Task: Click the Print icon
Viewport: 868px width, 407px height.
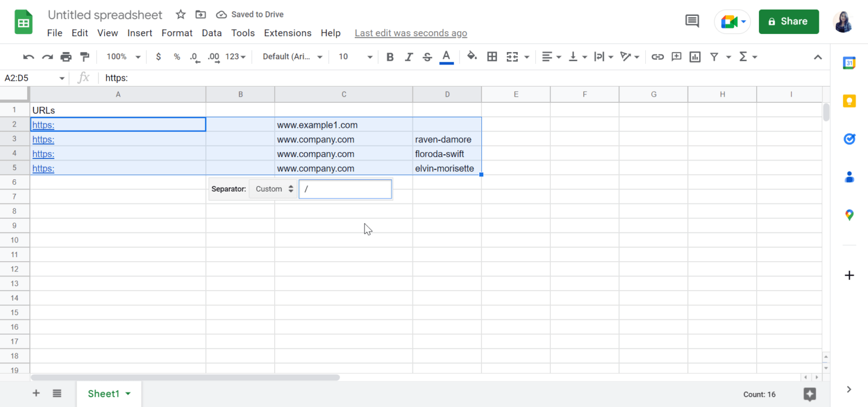Action: pos(66,57)
